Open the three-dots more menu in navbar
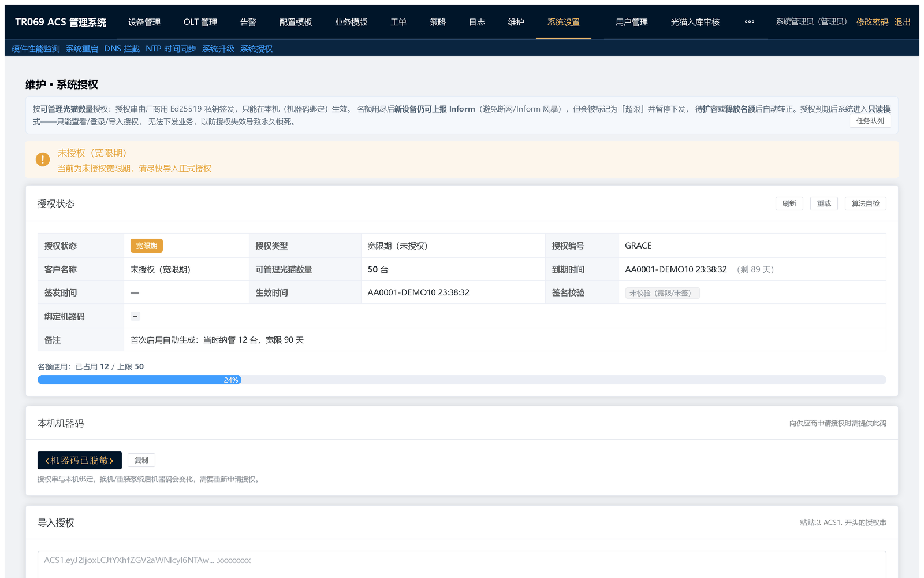Viewport: 924px width, 578px height. [750, 22]
